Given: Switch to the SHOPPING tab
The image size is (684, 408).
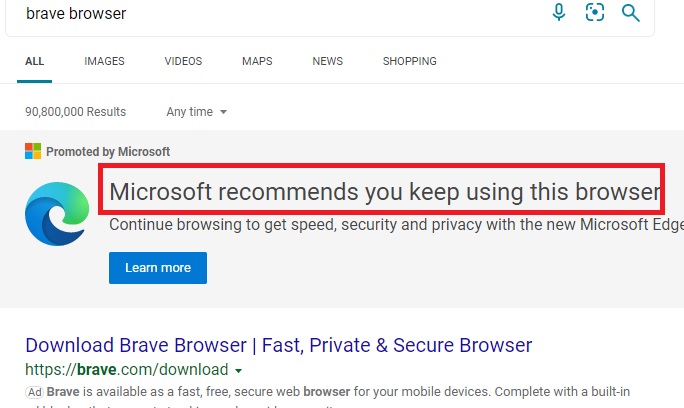Looking at the screenshot, I should tap(409, 61).
